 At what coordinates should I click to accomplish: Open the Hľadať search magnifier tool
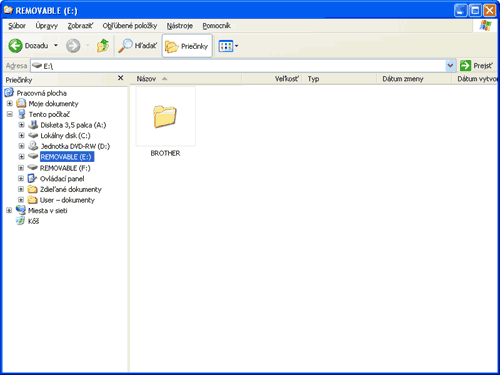125,46
